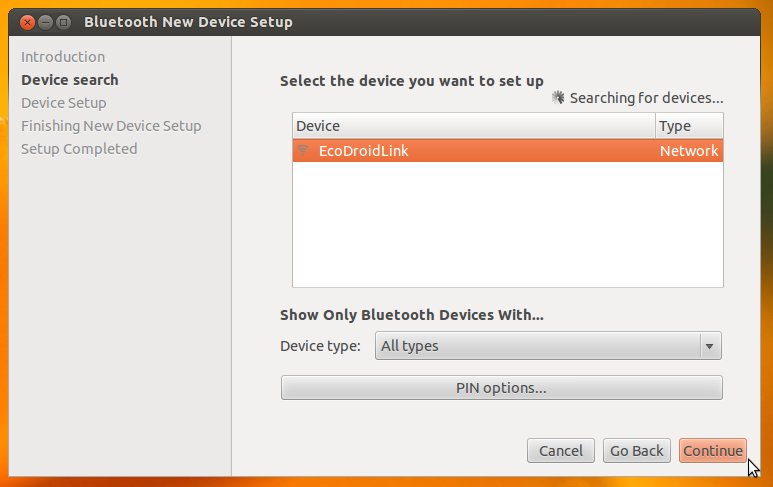This screenshot has height=487, width=773.
Task: Minimize the Bluetooth setup window
Action: point(45,21)
